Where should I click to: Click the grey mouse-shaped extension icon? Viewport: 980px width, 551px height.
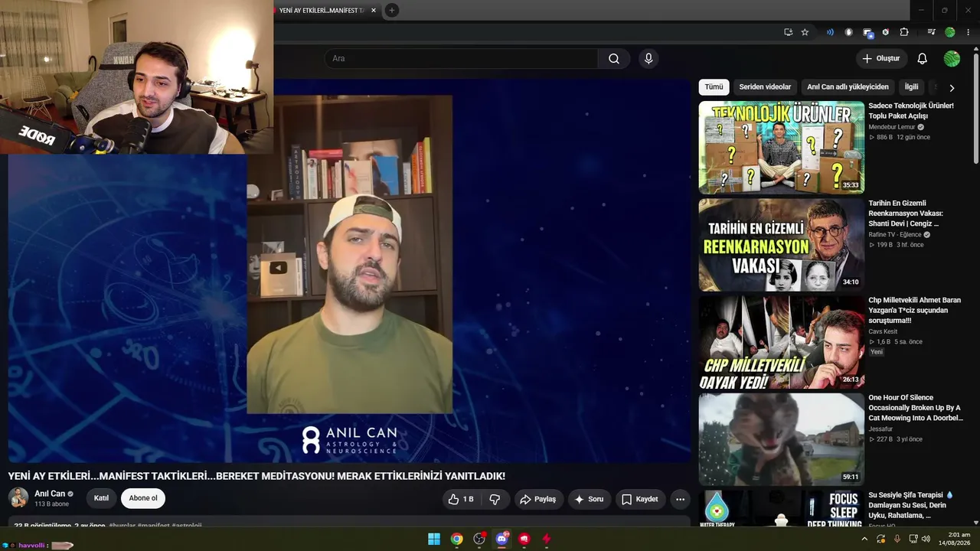point(848,32)
